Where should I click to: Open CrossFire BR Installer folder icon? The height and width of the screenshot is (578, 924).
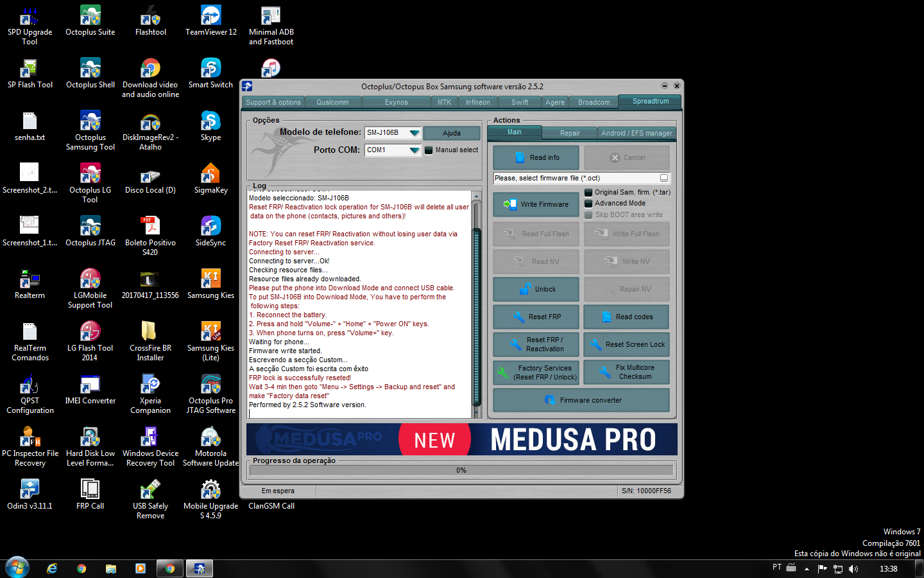150,342
